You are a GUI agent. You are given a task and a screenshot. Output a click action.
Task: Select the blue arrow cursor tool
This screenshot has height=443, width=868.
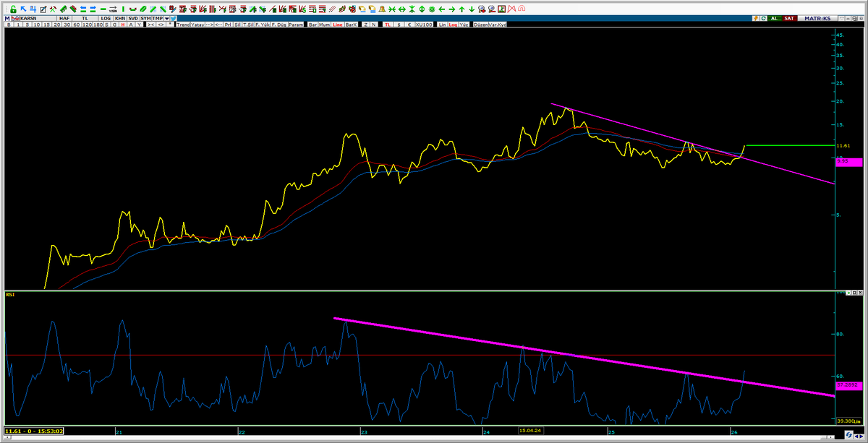pos(23,9)
